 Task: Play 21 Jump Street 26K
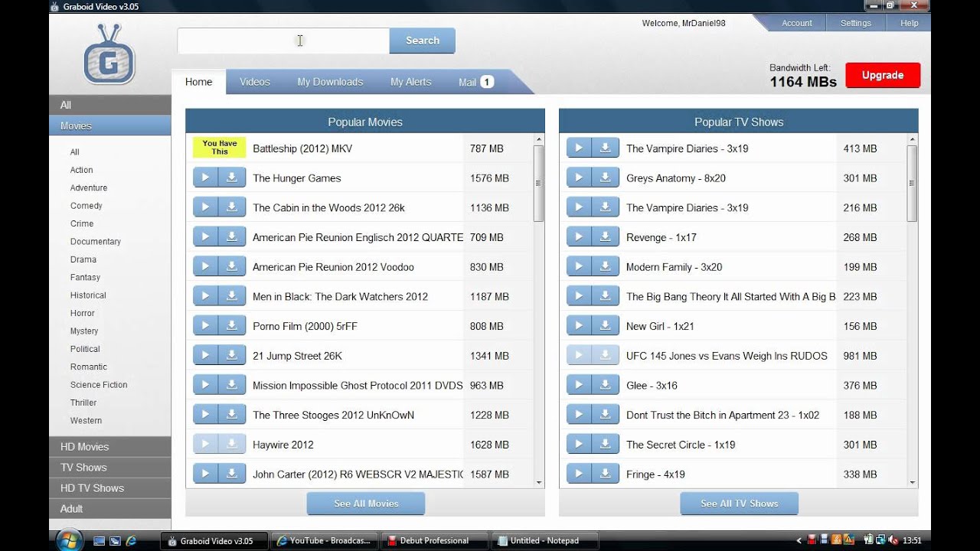pyautogui.click(x=205, y=356)
